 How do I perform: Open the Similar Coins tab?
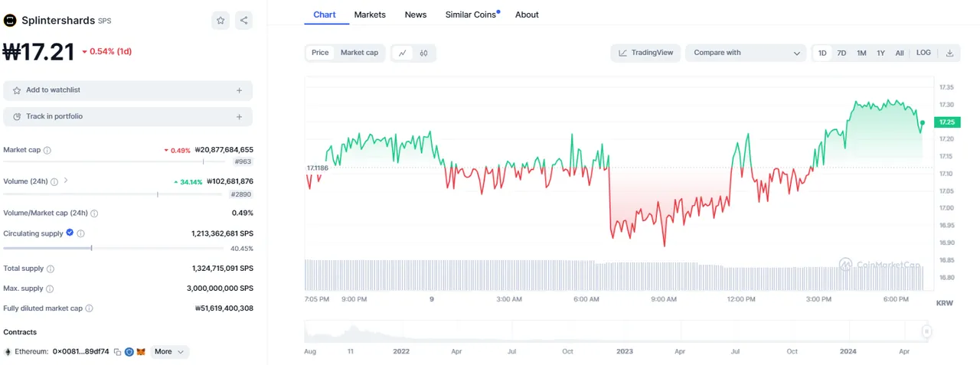(x=472, y=15)
